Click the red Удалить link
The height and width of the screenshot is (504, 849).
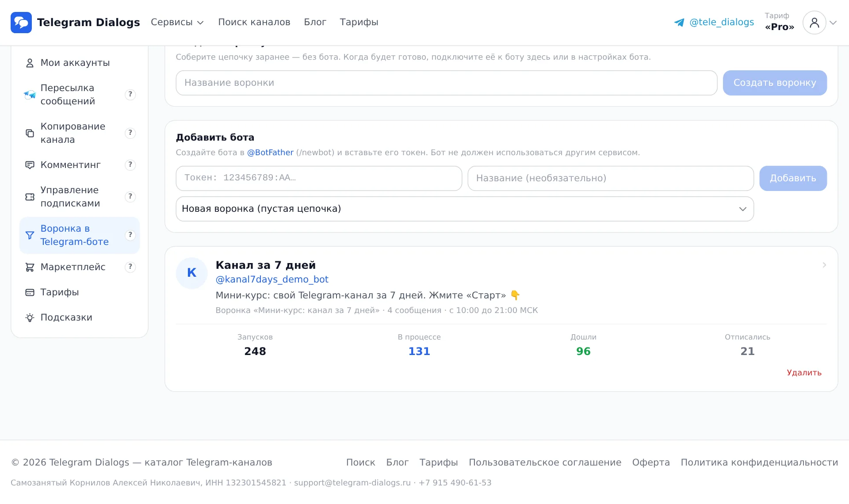coord(804,372)
